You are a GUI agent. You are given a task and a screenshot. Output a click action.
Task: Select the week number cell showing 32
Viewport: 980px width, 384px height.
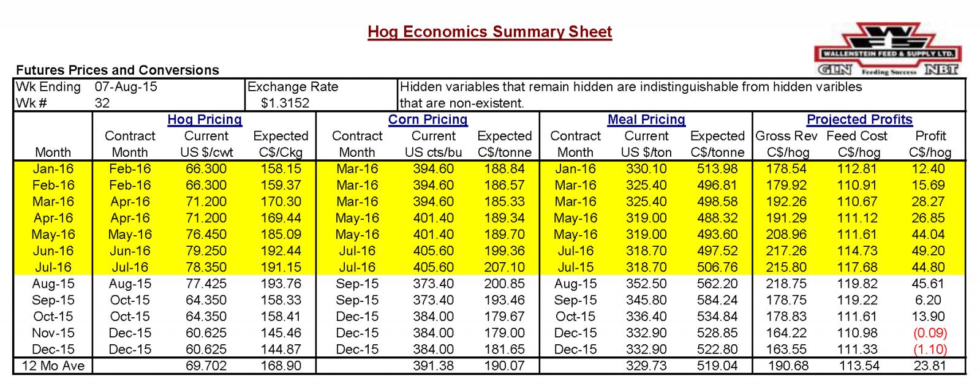pos(102,103)
